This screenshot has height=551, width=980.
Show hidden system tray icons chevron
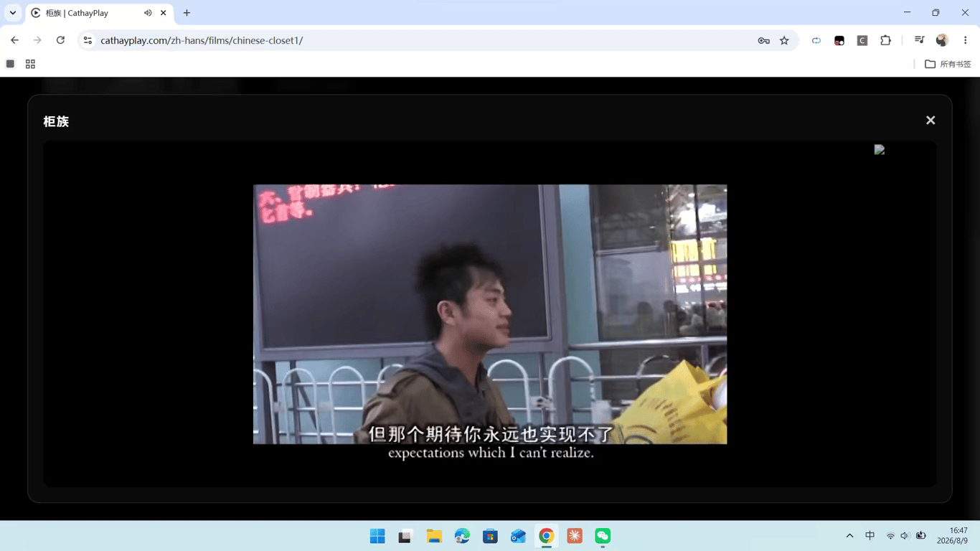[849, 536]
